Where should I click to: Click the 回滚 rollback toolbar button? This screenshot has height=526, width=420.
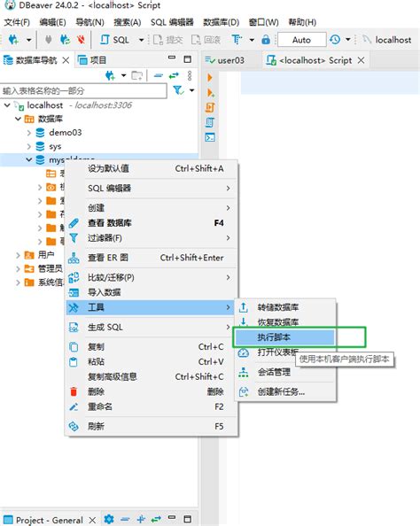[206, 40]
